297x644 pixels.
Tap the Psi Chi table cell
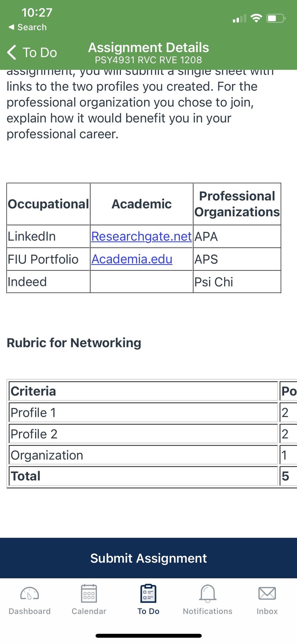pos(237,282)
